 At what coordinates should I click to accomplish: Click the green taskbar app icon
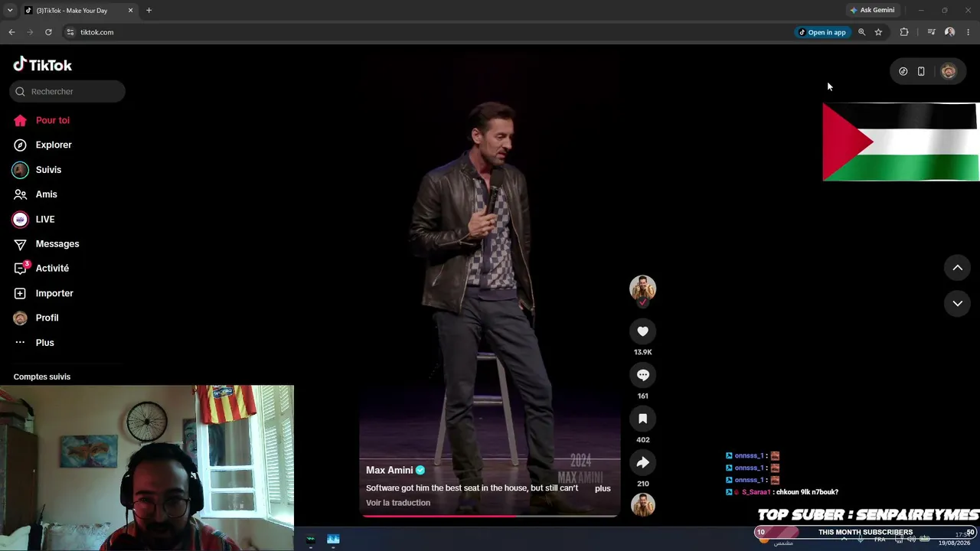pyautogui.click(x=310, y=540)
